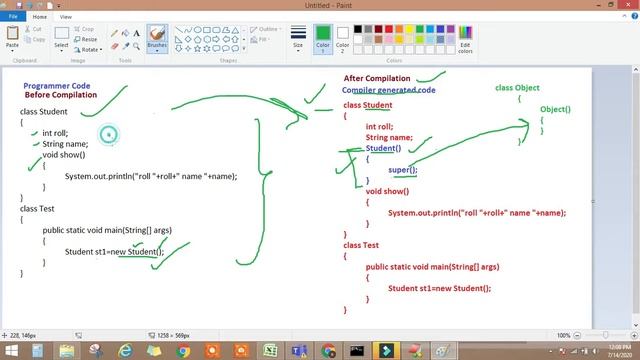Choose the Pentagon shape
The height and width of the screenshot is (360, 640).
point(198,40)
